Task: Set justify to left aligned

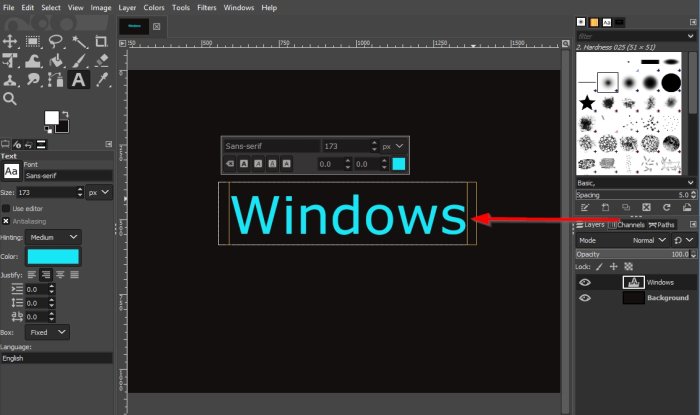Action: (32, 275)
